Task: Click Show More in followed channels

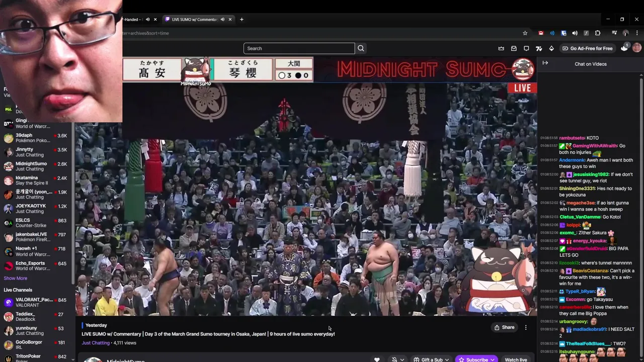Action: [x=16, y=278]
